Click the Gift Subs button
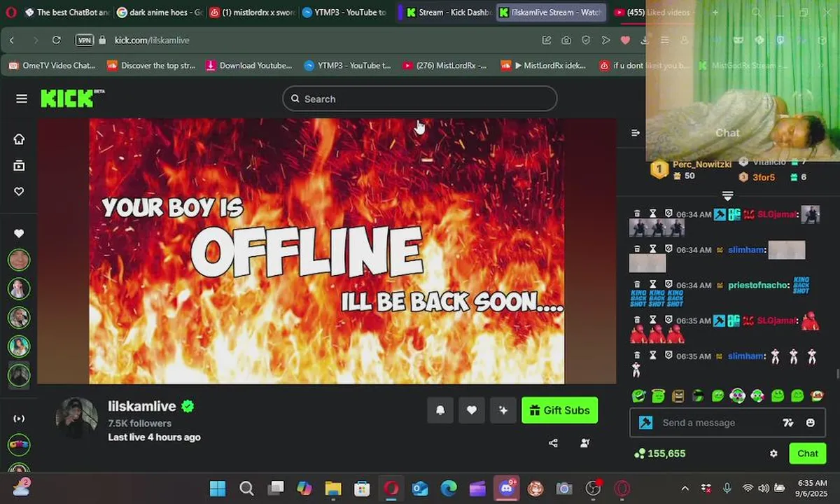 [x=560, y=410]
